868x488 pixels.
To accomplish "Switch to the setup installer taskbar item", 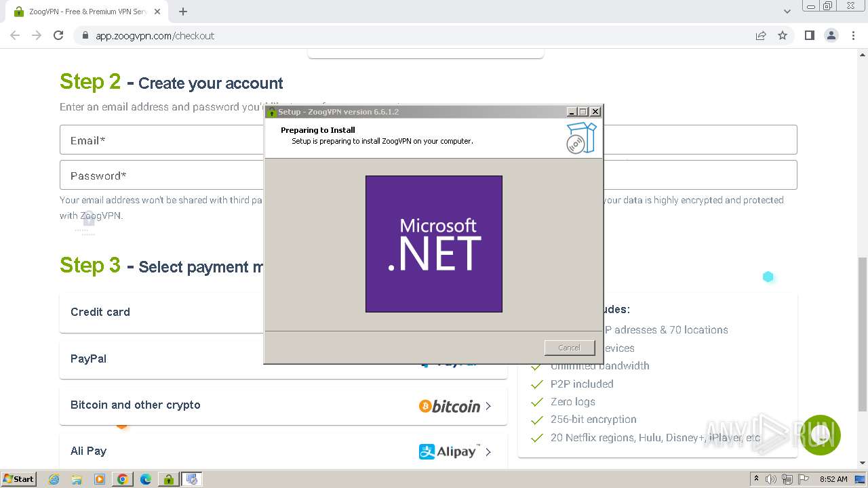I will (192, 479).
